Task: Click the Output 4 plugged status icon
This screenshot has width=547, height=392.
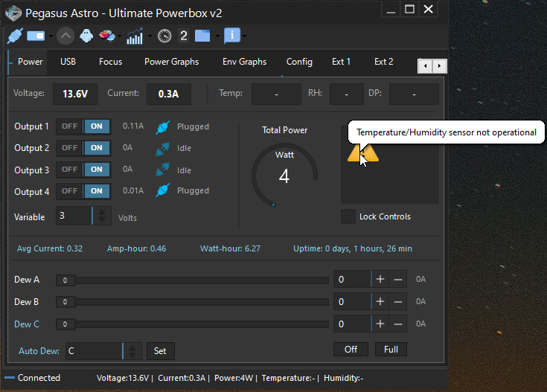Action: (162, 190)
